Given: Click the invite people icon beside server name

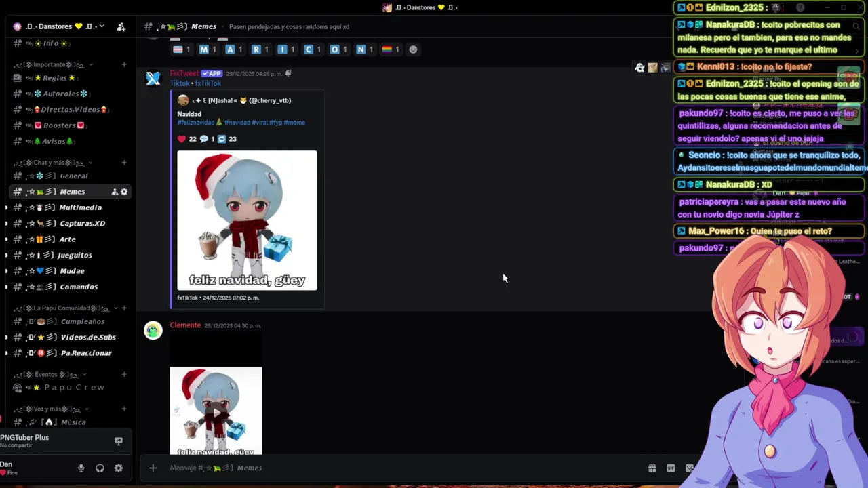Looking at the screenshot, I should [x=121, y=26].
